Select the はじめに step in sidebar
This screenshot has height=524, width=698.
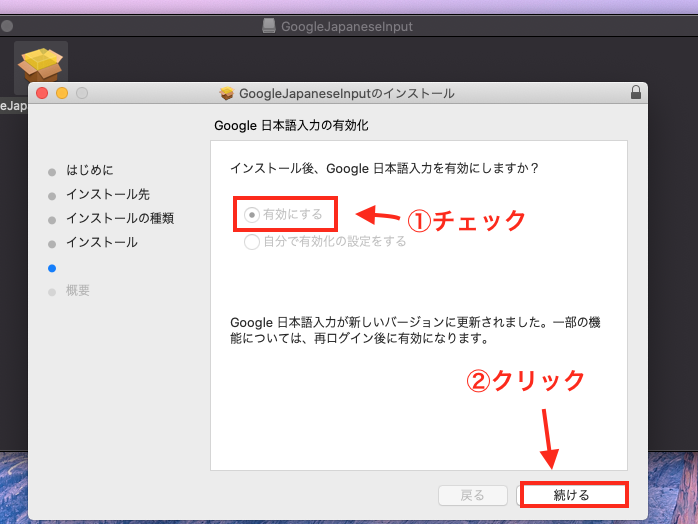(x=89, y=170)
